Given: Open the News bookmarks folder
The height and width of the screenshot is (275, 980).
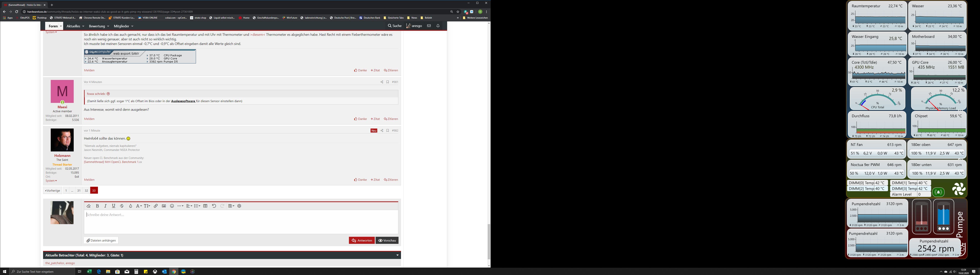Looking at the screenshot, I should pyautogui.click(x=412, y=18).
